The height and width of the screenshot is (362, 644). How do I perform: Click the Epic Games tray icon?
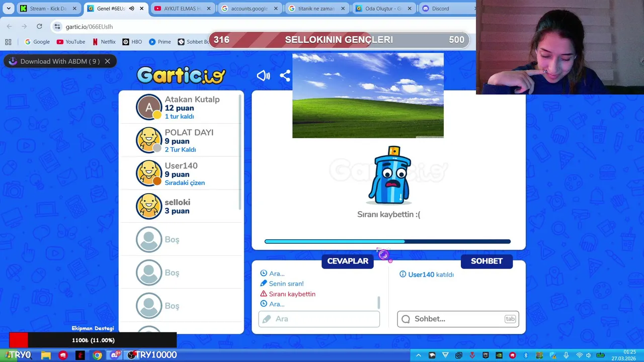coord(486,355)
